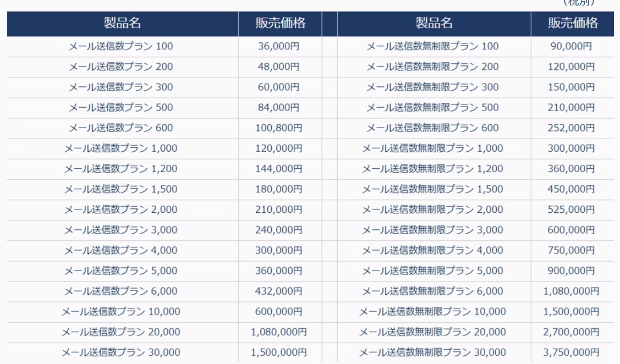
Task: Click メール送信数無制限プラン 2,000 product name
Action: (x=432, y=209)
